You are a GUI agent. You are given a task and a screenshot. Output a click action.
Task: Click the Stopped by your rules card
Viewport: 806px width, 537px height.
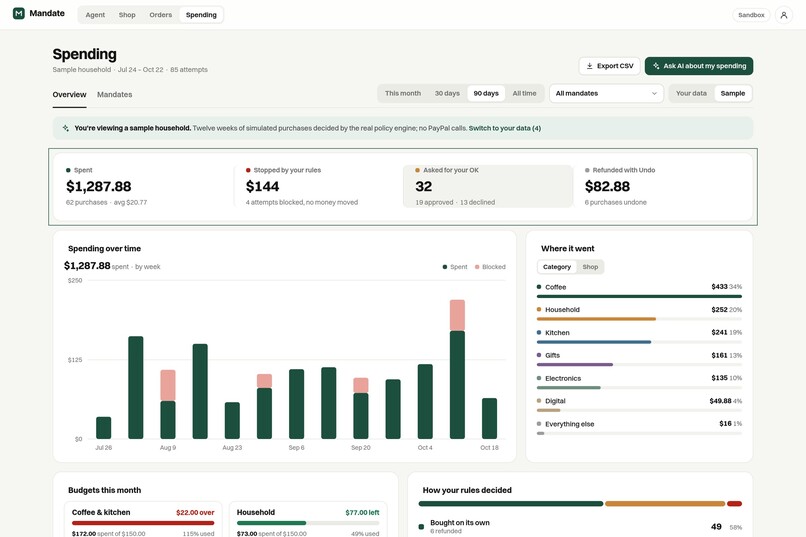[319, 187]
